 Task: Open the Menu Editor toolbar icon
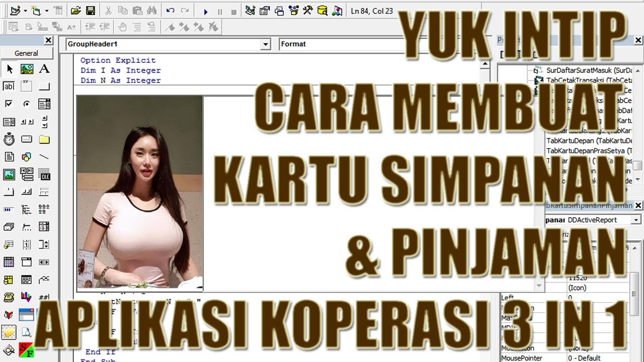[58, 11]
